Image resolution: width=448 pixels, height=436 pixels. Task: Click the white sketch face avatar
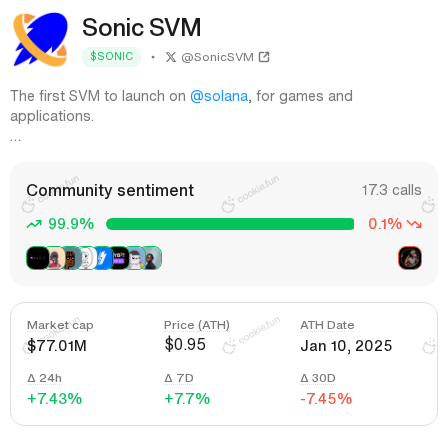[x=87, y=258]
